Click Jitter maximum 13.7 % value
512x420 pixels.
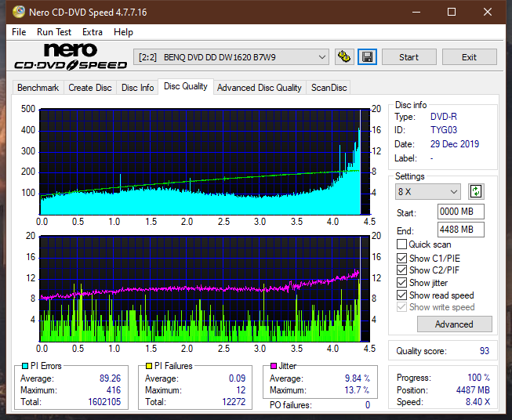point(358,390)
